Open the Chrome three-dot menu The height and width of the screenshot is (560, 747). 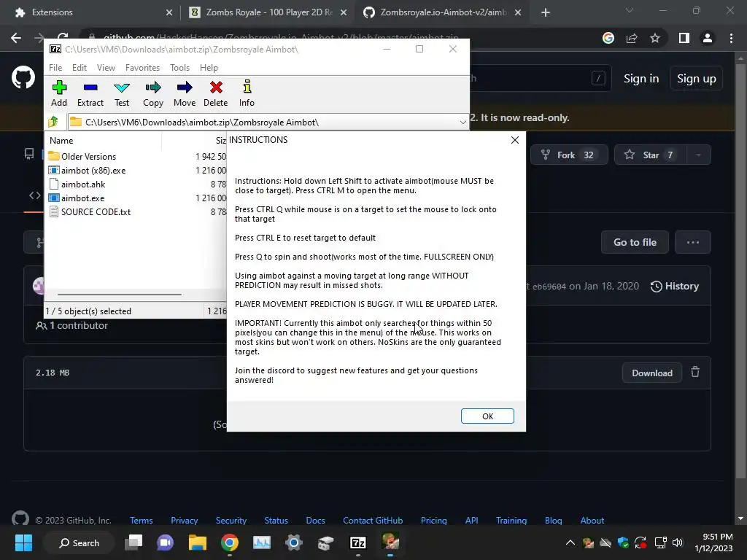731,38
